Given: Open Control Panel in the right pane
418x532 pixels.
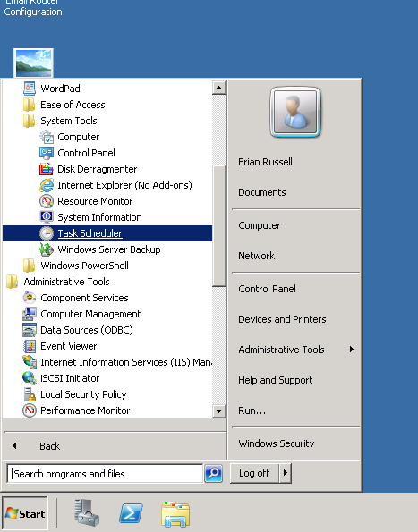Looking at the screenshot, I should coord(267,289).
